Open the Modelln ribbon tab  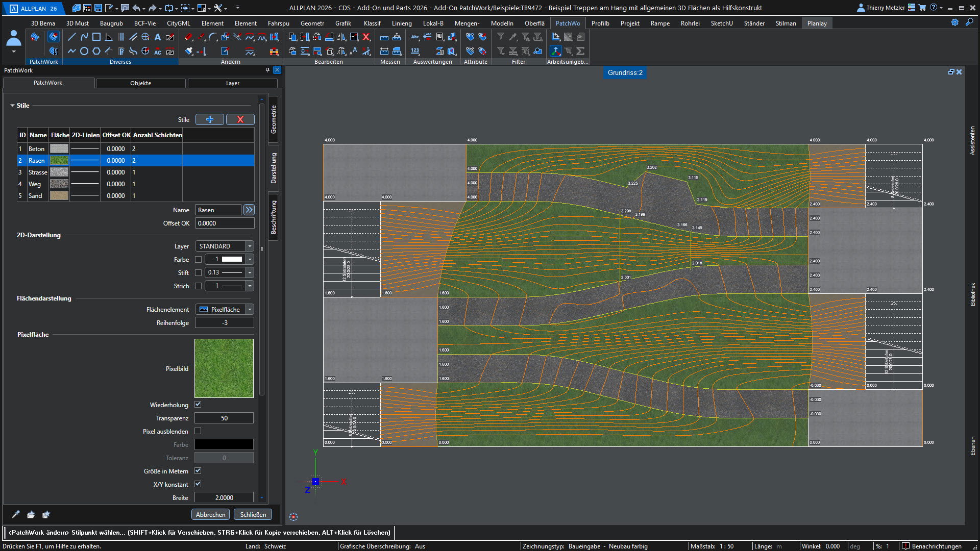tap(502, 23)
